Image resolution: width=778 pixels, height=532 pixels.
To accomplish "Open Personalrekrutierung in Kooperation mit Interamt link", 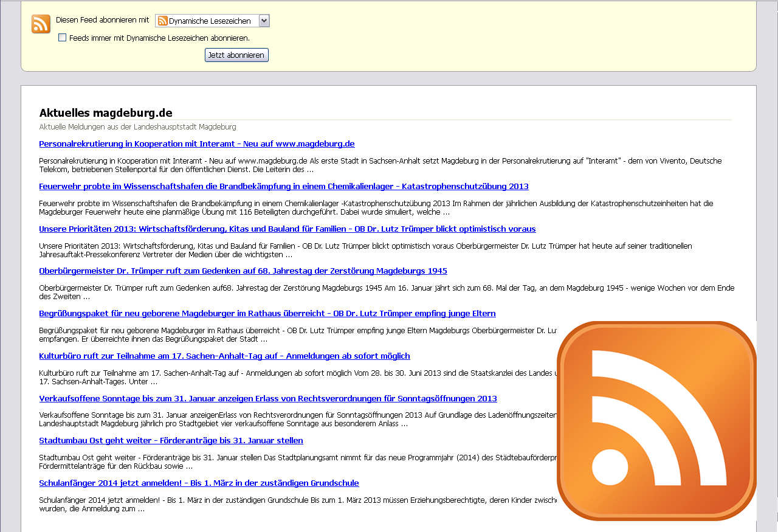I will [197, 144].
